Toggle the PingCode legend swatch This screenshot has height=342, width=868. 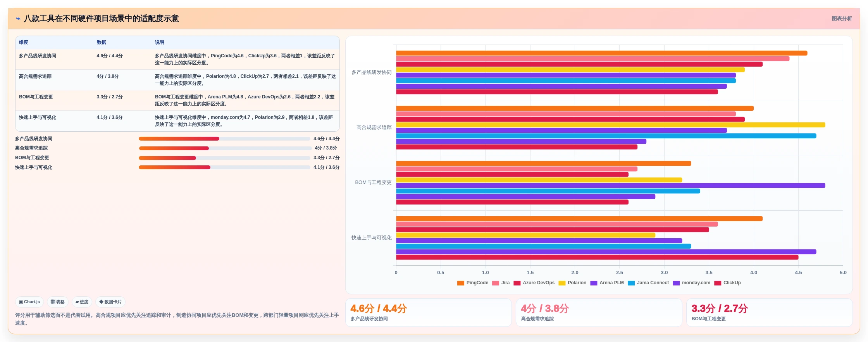tap(461, 283)
